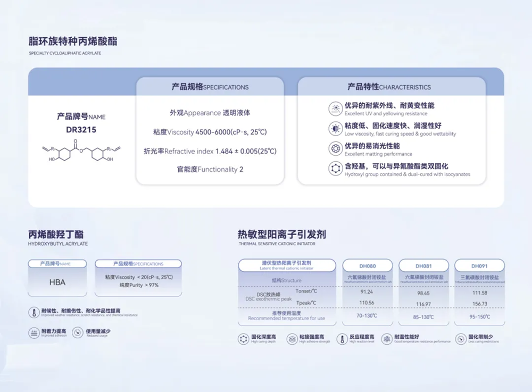Click the UV and yellowing resistance icon
This screenshot has width=532, height=392.
point(336,109)
